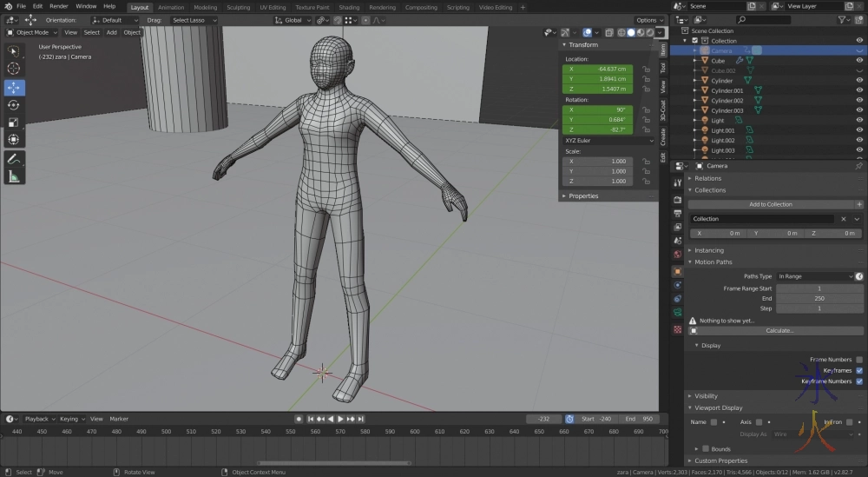
Task: Enable the Frame Numbers checkbox
Action: pos(859,360)
